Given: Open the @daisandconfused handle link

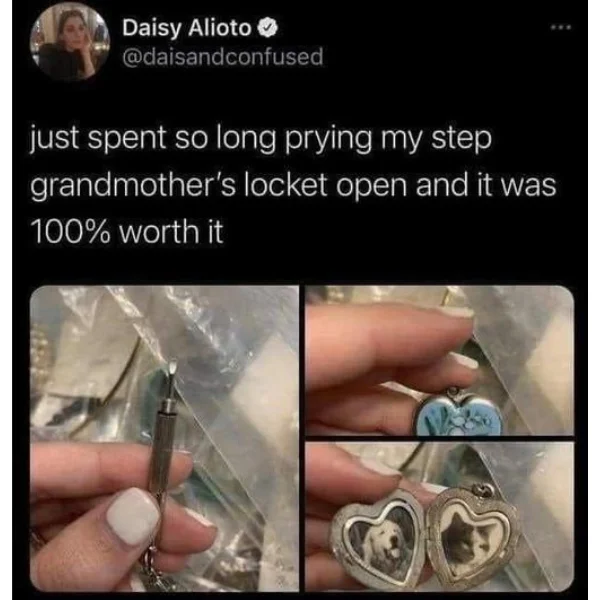Looking at the screenshot, I should pos(223,57).
